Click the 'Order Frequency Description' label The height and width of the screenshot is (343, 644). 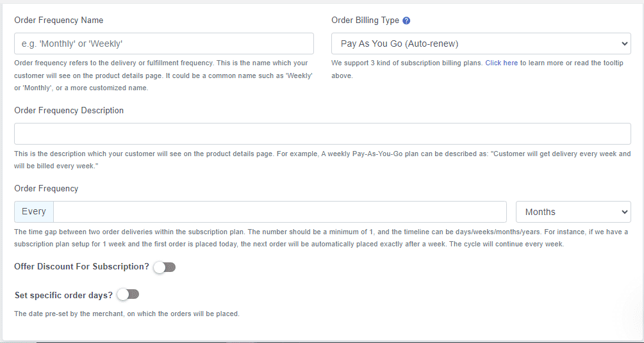pos(69,111)
